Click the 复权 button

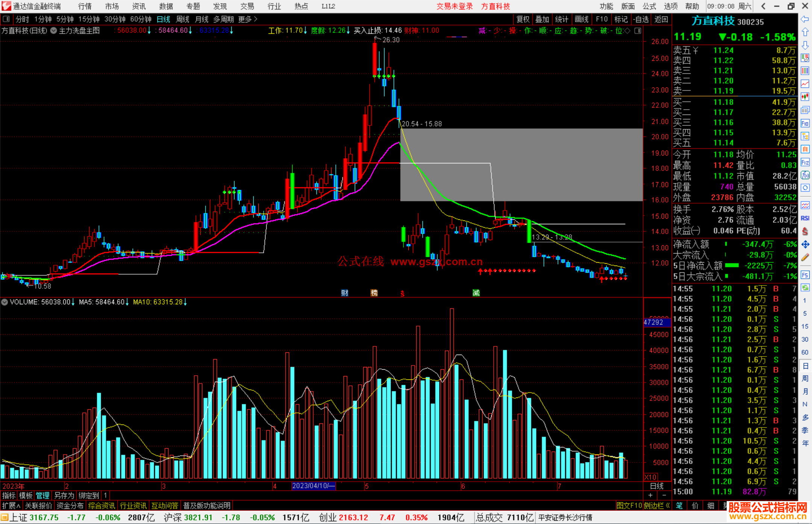[523, 19]
